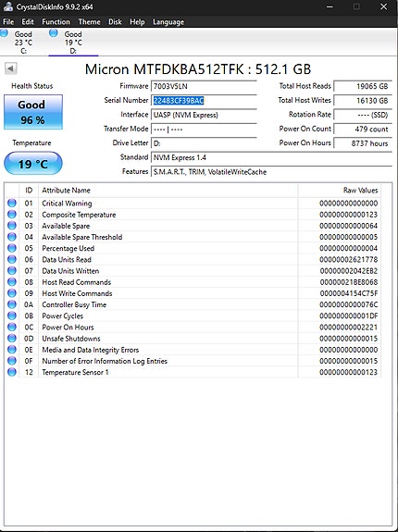398x532 pixels.
Task: Click the blue status icon of drive C:
Action: point(4,33)
